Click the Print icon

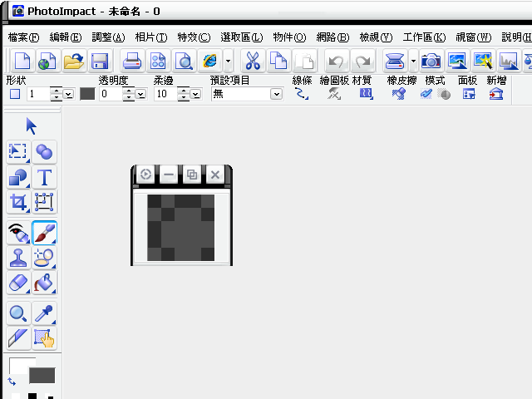coord(131,61)
